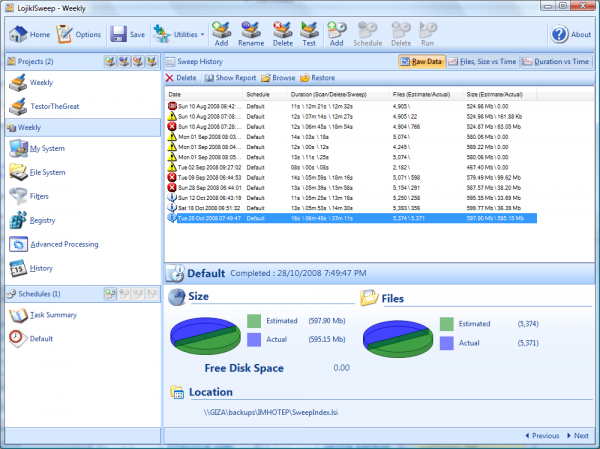Open the Utilities dropdown menu
600x449 pixels.
(178, 34)
